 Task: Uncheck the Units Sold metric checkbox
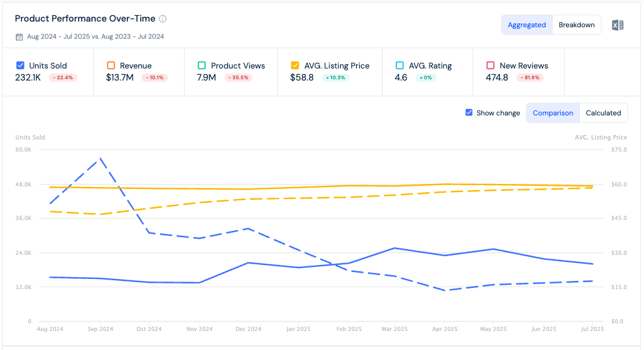[x=20, y=65]
